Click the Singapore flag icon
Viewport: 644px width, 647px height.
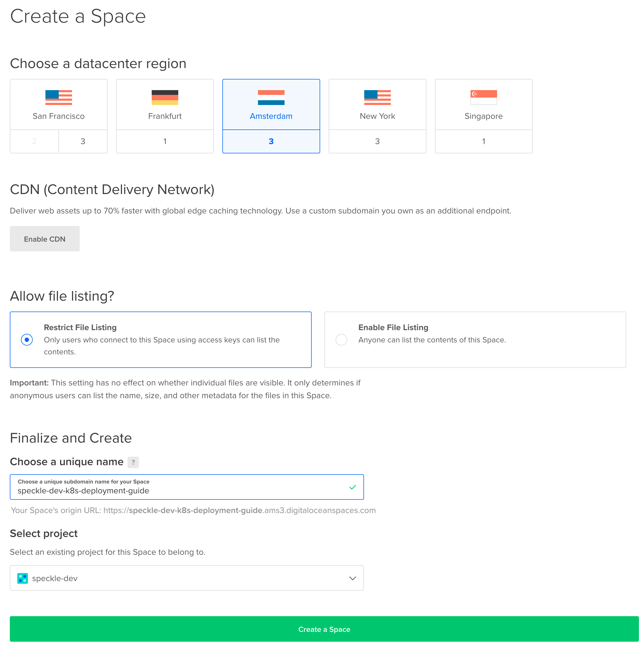point(483,98)
